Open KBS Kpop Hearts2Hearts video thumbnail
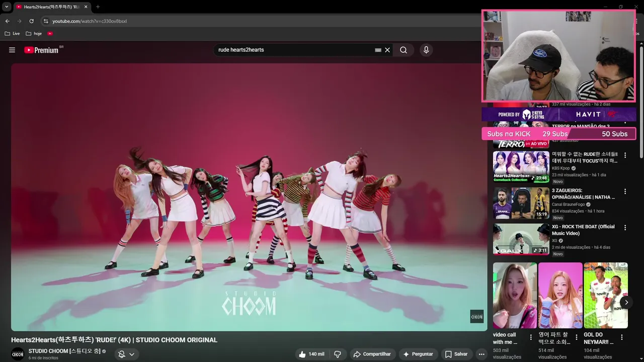 tap(521, 167)
